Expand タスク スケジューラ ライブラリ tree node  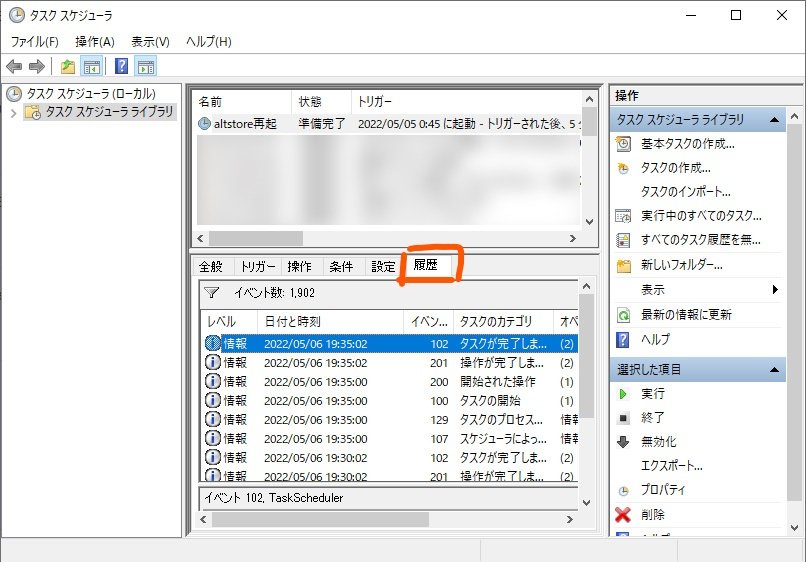coord(14,113)
